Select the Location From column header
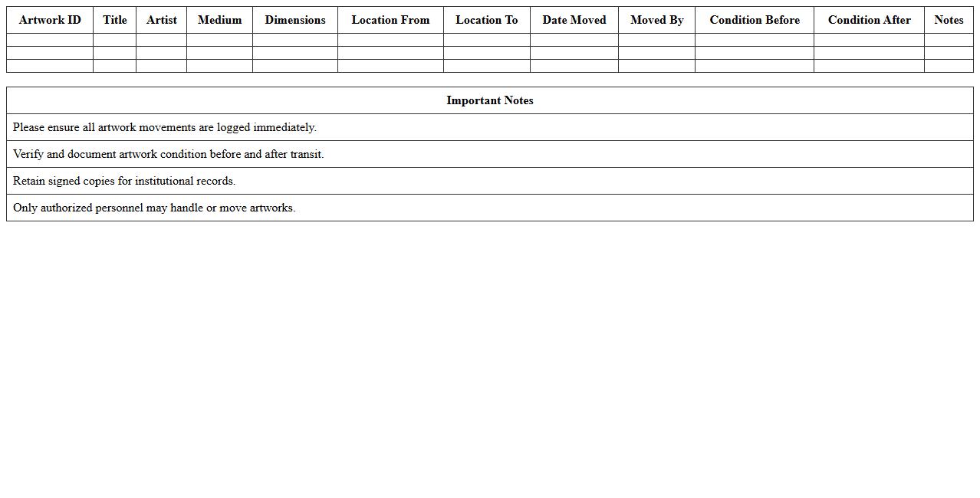This screenshot has width=980, height=498. tap(390, 20)
